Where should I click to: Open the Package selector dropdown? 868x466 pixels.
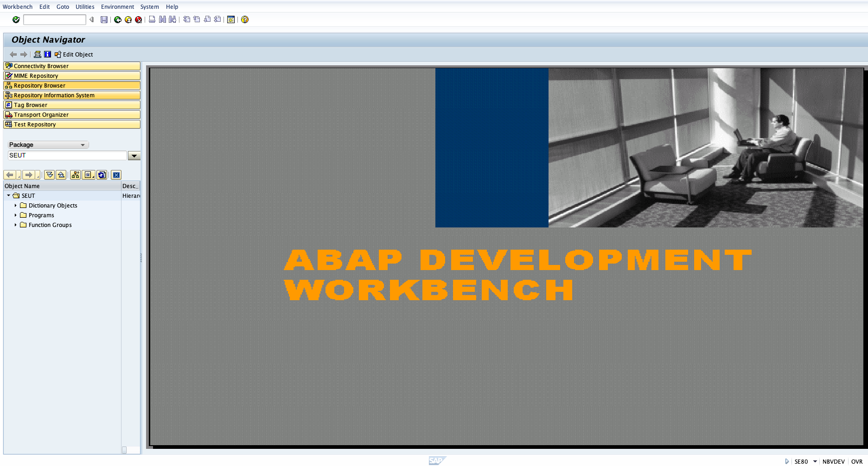point(83,145)
